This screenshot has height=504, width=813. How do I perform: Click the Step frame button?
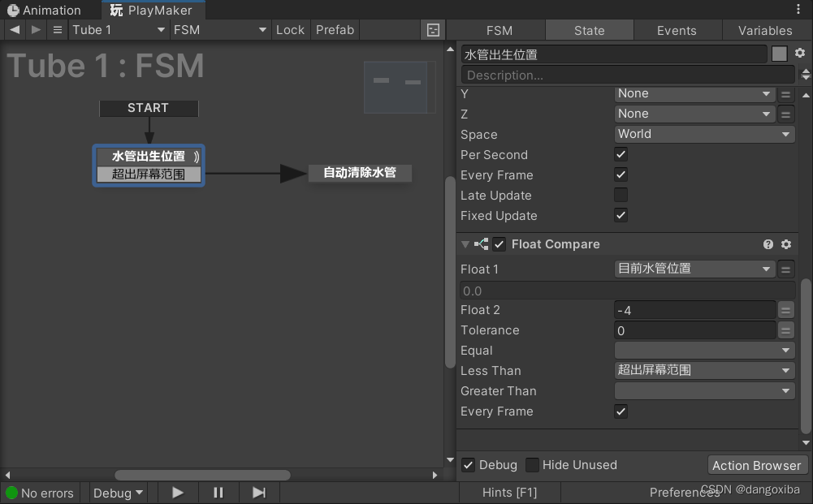[259, 493]
